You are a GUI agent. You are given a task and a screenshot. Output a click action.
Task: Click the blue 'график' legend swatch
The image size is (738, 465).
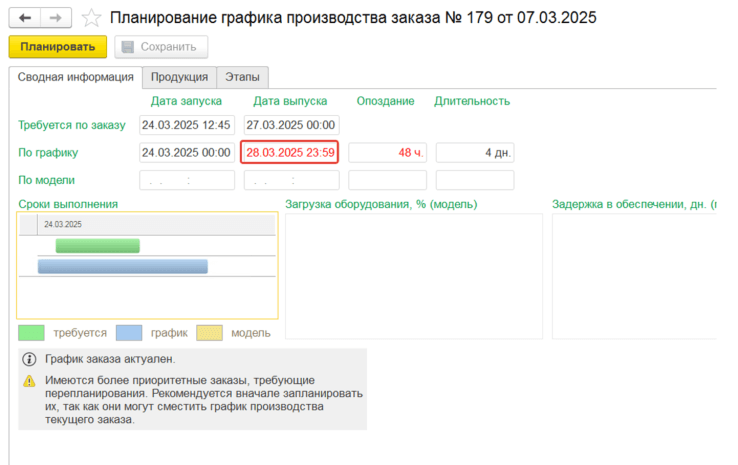coord(129,332)
